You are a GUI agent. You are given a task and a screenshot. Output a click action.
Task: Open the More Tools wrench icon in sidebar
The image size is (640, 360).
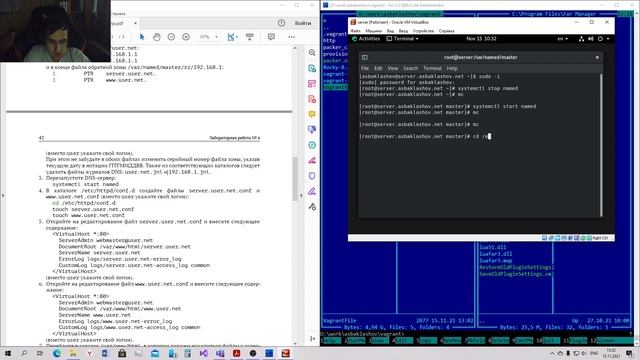(312, 207)
